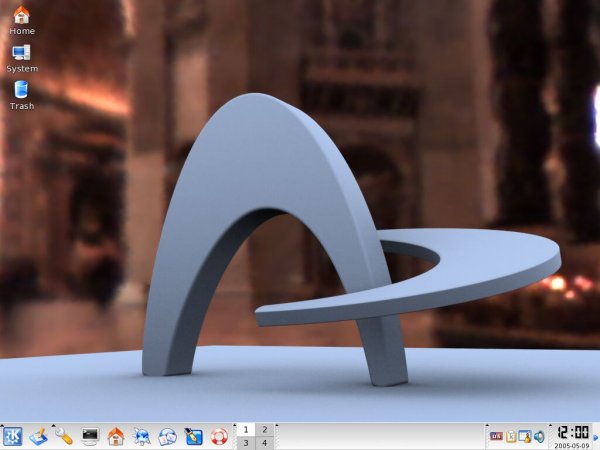Click the panel clock showing 12:00
Viewport: 600px width, 450px height.
pyautogui.click(x=571, y=432)
